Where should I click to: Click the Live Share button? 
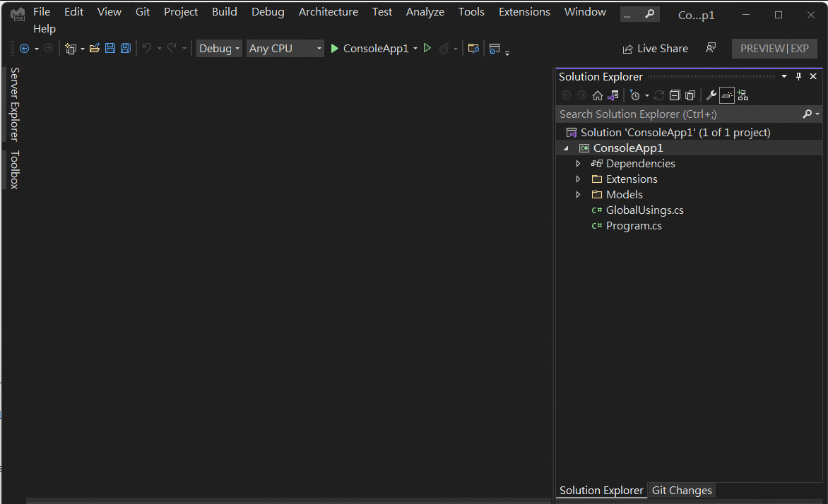656,49
